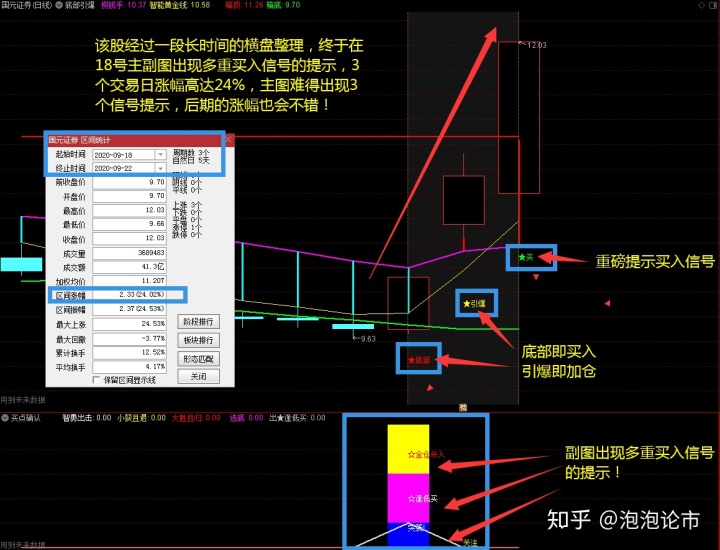720x550 pixels.
Task: Click the 12.03 high price label
Action: (536, 45)
